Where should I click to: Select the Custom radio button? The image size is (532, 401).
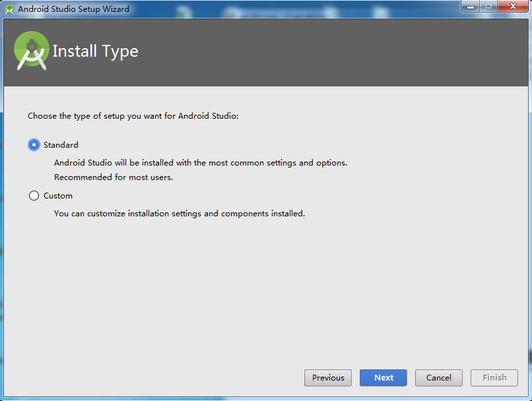coord(34,196)
